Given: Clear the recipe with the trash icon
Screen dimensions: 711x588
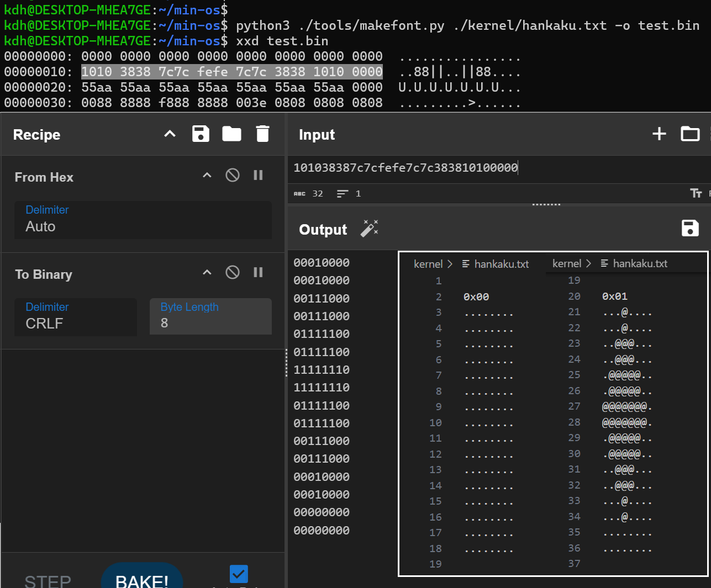Looking at the screenshot, I should pos(262,134).
